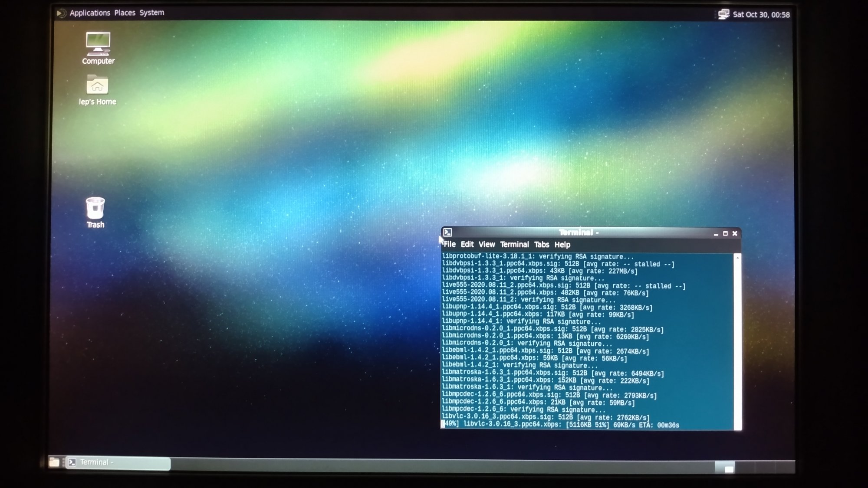868x488 pixels.
Task: Click the MATE logo in top panel
Action: coord(61,13)
